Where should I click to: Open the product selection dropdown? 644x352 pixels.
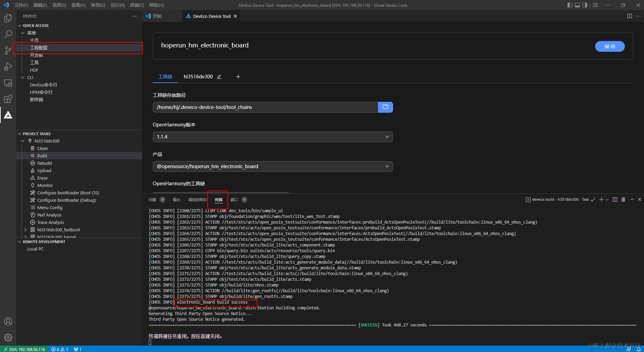pos(273,166)
